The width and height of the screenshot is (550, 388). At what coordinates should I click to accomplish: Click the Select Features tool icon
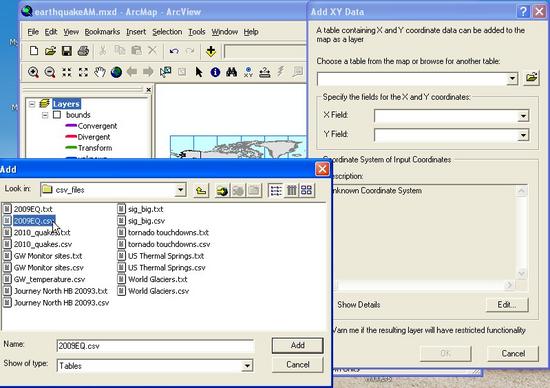(165, 72)
